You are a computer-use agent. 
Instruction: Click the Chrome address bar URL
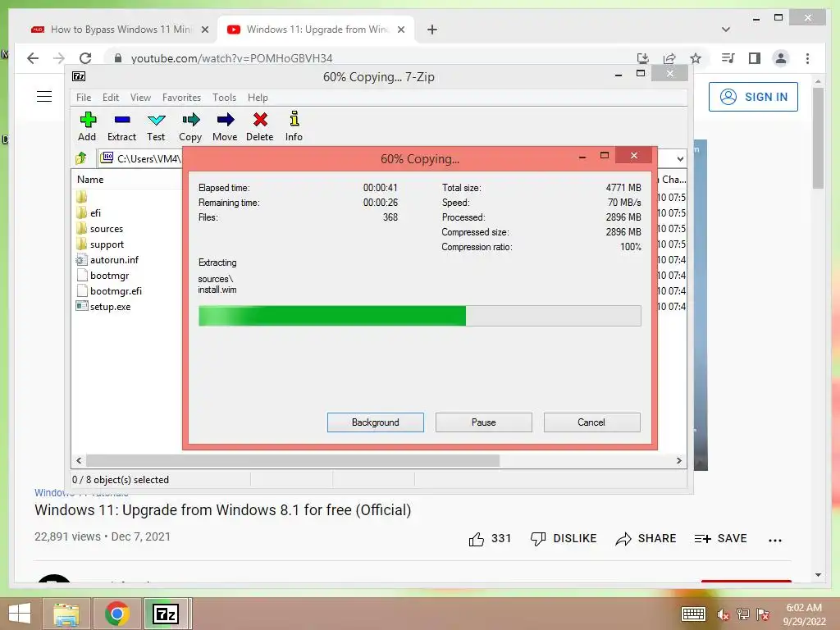click(231, 58)
